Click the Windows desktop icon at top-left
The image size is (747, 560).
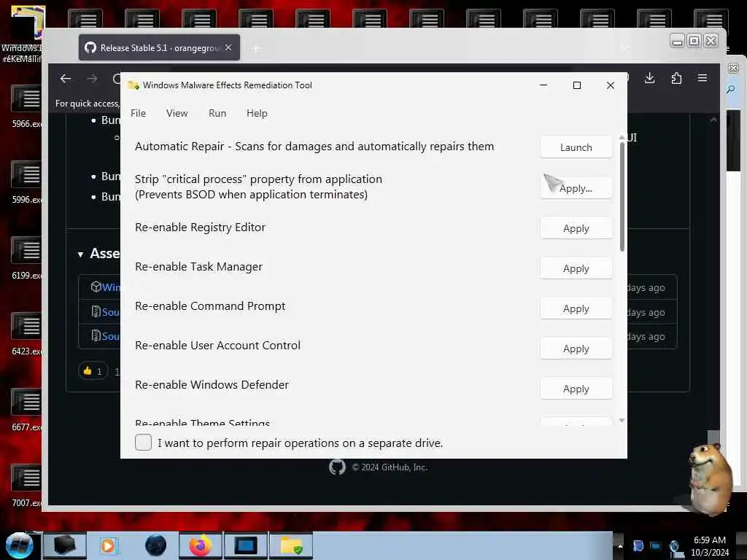[x=25, y=34]
